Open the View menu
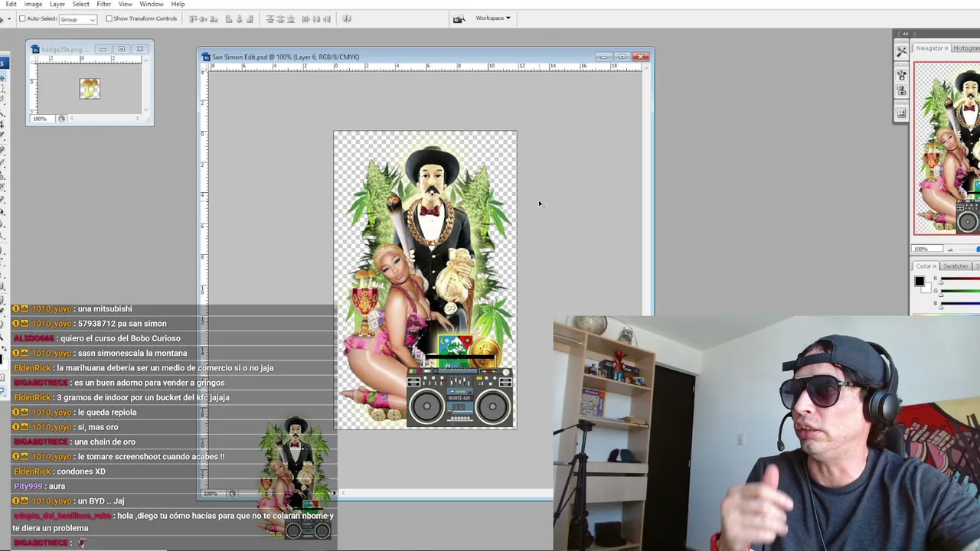Screen dimensions: 980x551 tap(126, 4)
